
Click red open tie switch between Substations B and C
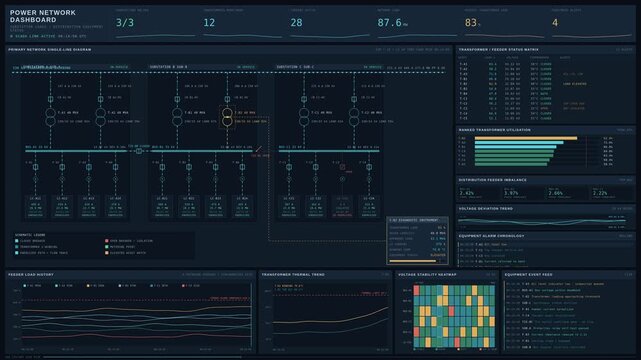click(258, 149)
